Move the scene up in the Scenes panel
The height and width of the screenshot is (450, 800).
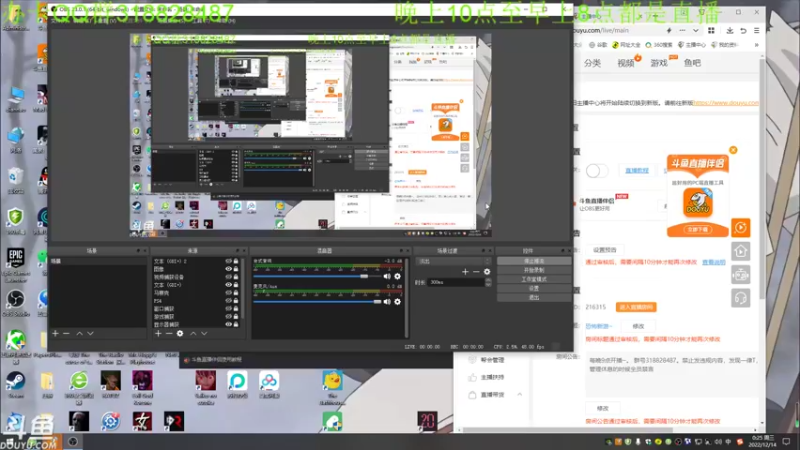79,333
